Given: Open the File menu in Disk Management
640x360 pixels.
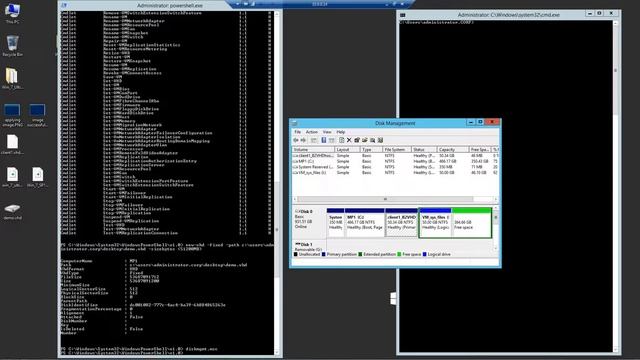Looking at the screenshot, I should click(298, 132).
